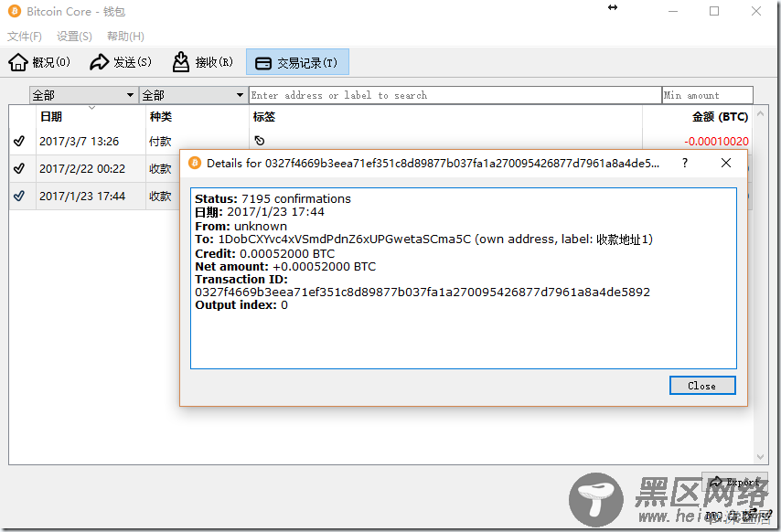Click confirmed checkmark icon for 2017/2/22 transaction

pos(19,169)
